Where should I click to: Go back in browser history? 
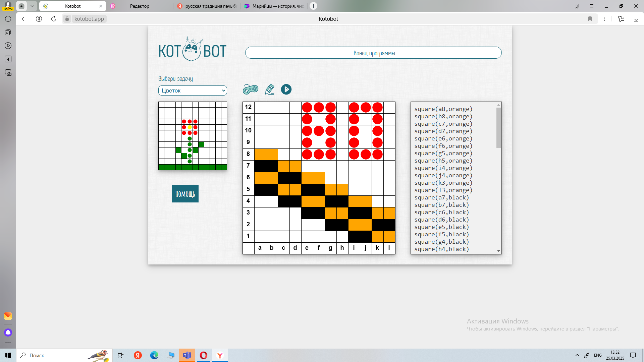[24, 19]
